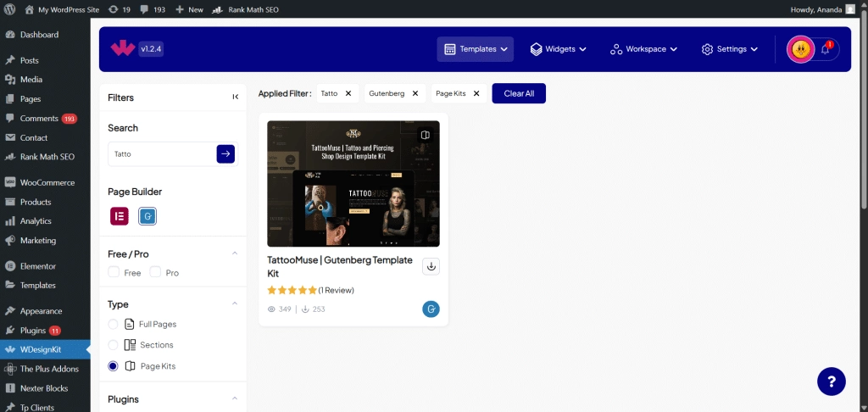868x412 pixels.
Task: Select Full Pages radio option
Action: 113,324
